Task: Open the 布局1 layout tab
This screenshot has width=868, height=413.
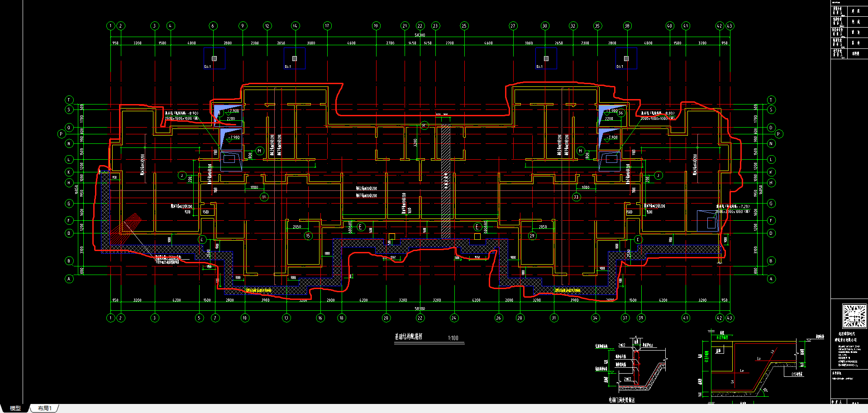Action: pos(45,408)
